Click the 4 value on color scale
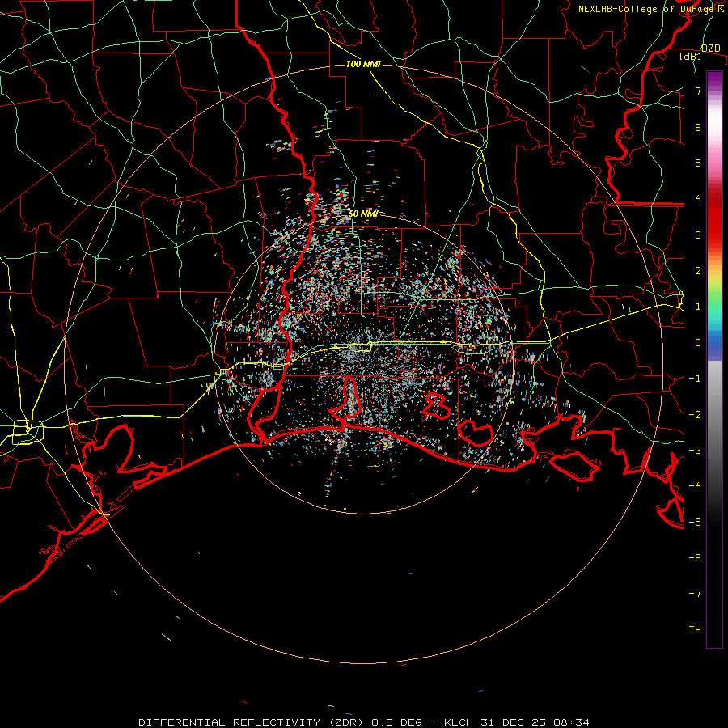This screenshot has width=728, height=728. pos(698,199)
